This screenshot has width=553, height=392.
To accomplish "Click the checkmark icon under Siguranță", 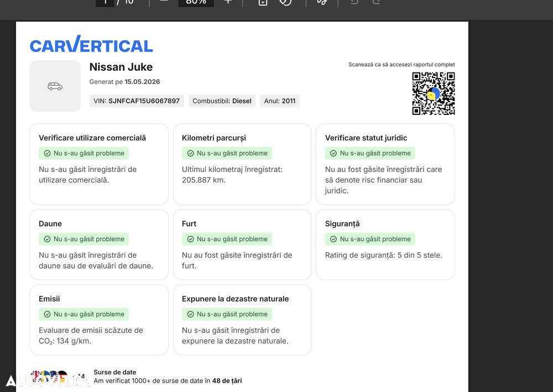I will (333, 239).
